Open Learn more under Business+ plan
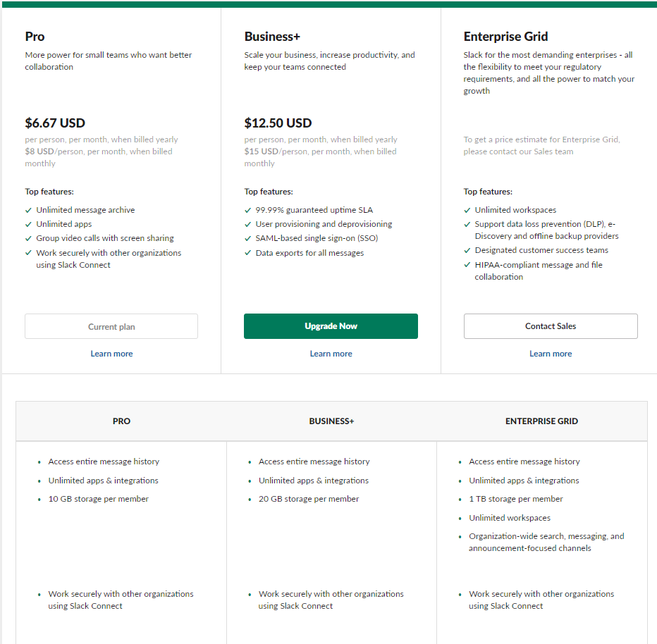Viewport: 657px width, 644px height. point(331,354)
